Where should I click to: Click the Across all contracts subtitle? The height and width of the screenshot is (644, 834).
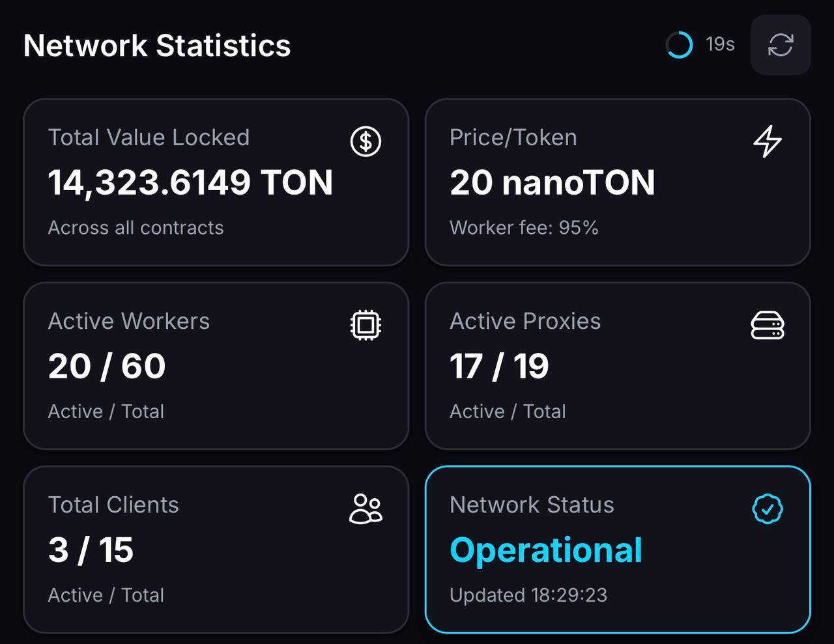[x=136, y=227]
